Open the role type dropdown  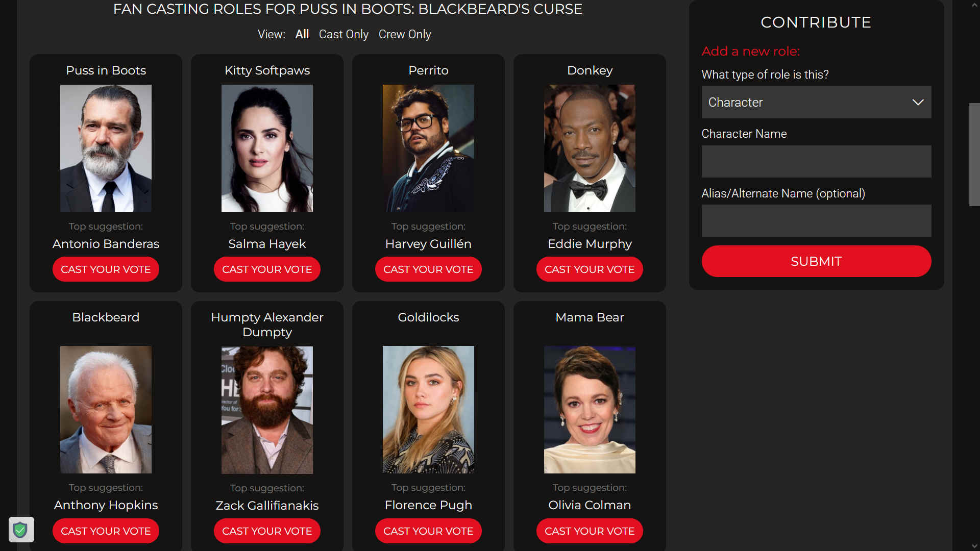(816, 102)
